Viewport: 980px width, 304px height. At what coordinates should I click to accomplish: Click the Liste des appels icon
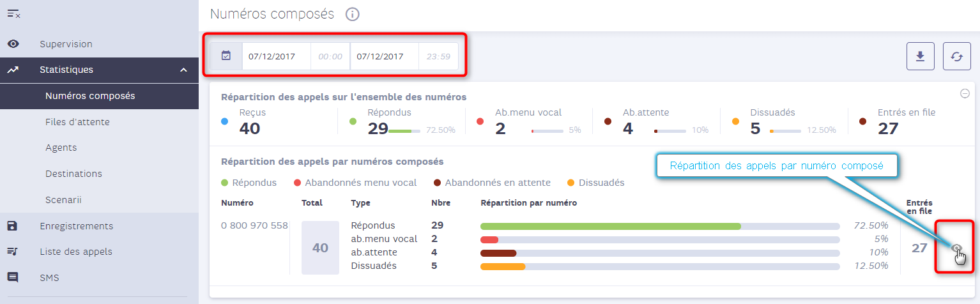click(13, 252)
